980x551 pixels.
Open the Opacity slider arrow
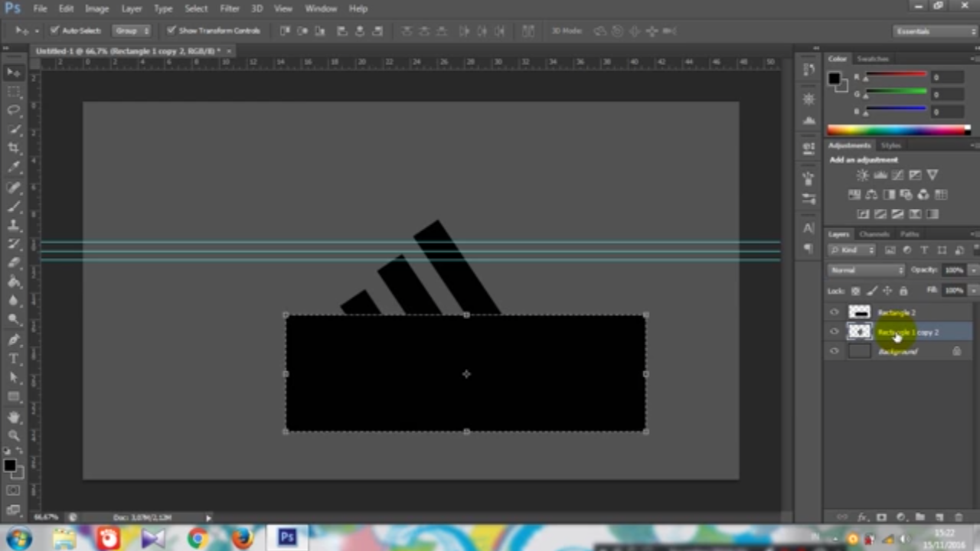click(973, 270)
